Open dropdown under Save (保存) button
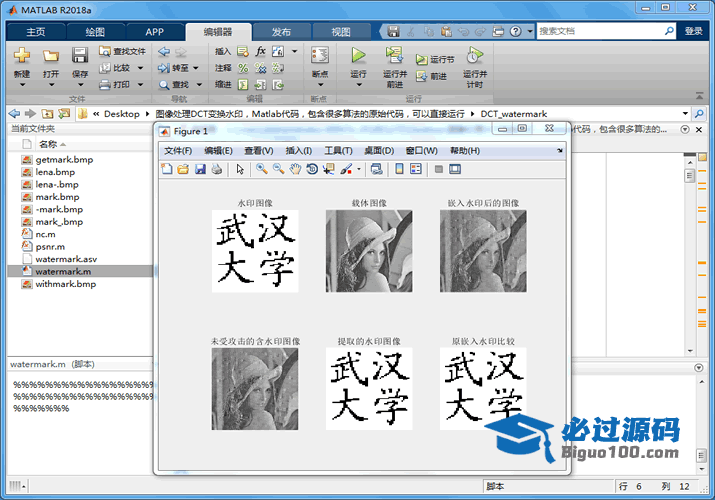Viewport: 715px width, 500px height. [80, 85]
